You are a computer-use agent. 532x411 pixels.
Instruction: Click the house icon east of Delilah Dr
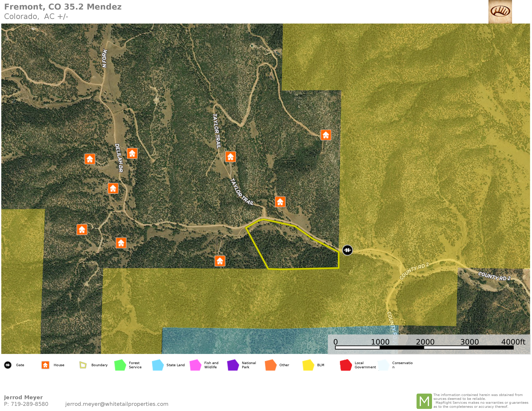coord(132,153)
